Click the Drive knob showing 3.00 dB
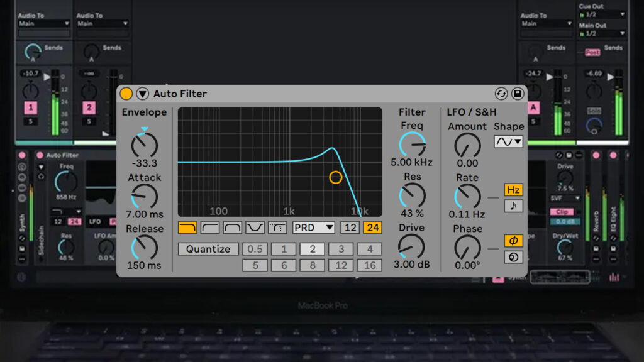This screenshot has width=644, height=362. coord(411,246)
